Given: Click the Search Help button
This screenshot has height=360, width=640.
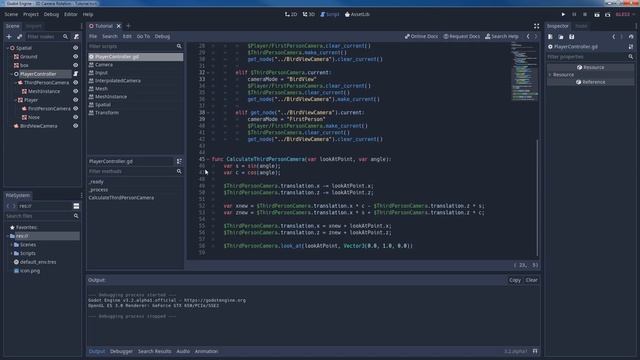Looking at the screenshot, I should coord(502,36).
